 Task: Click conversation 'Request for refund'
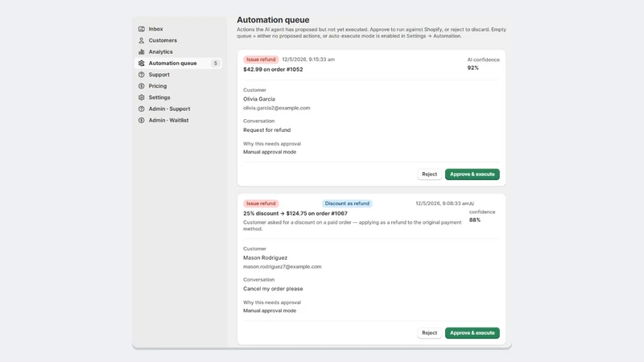(267, 130)
